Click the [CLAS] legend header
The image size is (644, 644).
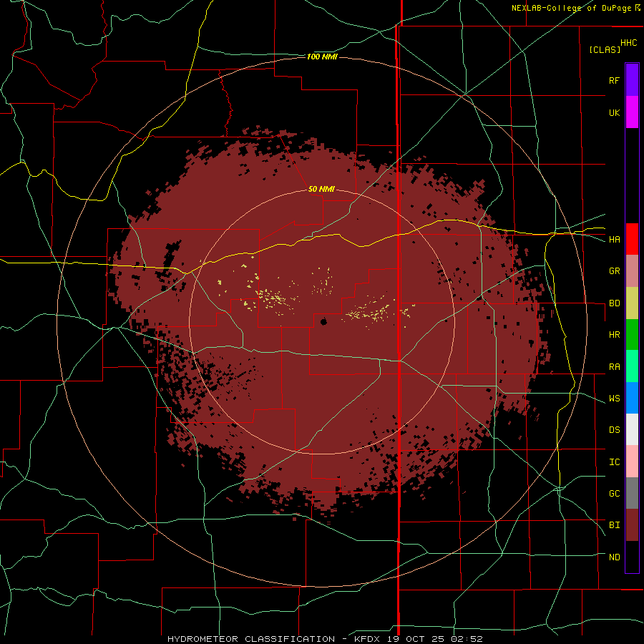(604, 49)
